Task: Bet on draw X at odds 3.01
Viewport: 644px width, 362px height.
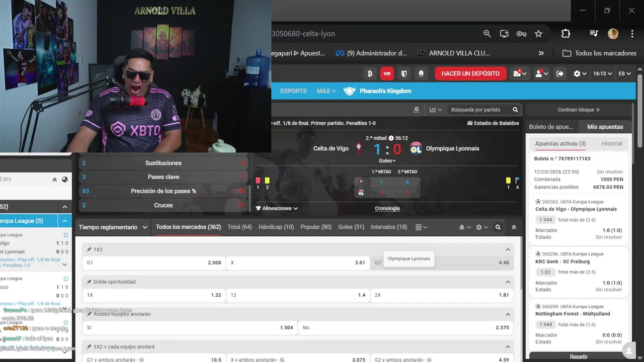Action: 297,263
